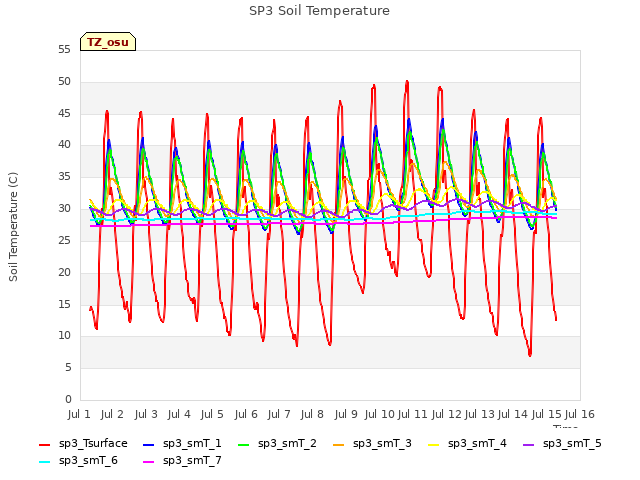Toggle sp3_smT_5 legend entry
This screenshot has width=640, height=480.
coord(562,444)
